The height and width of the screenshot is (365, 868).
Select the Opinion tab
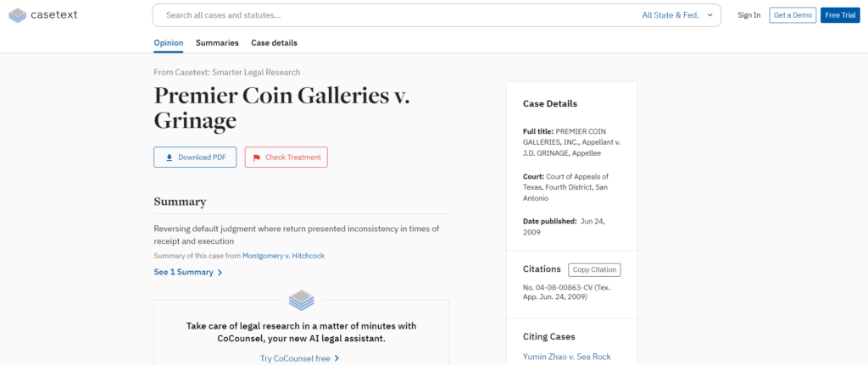(x=169, y=42)
